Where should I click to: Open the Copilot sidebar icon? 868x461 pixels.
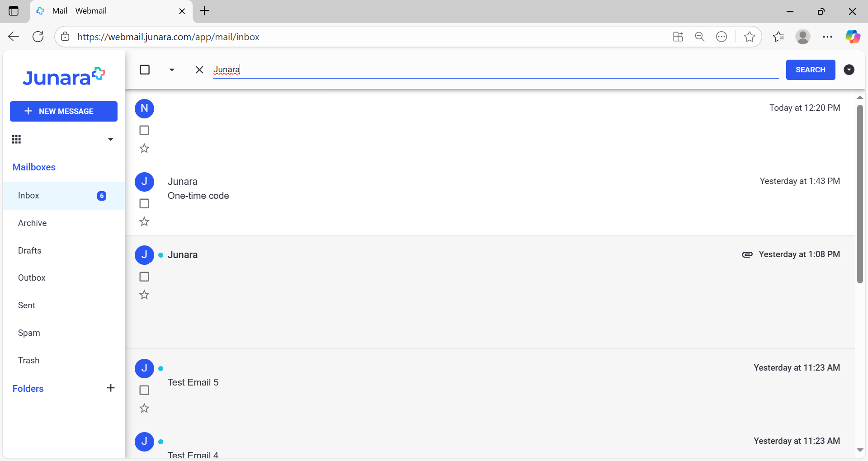853,37
